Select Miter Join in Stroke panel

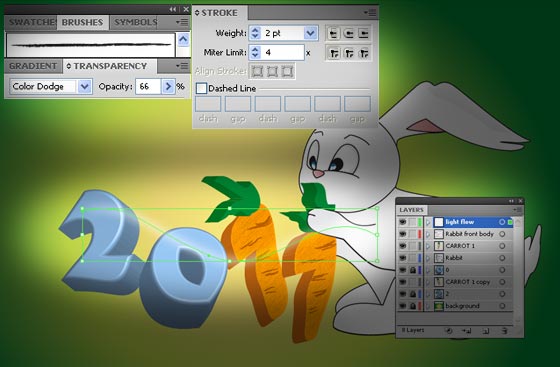pos(334,53)
